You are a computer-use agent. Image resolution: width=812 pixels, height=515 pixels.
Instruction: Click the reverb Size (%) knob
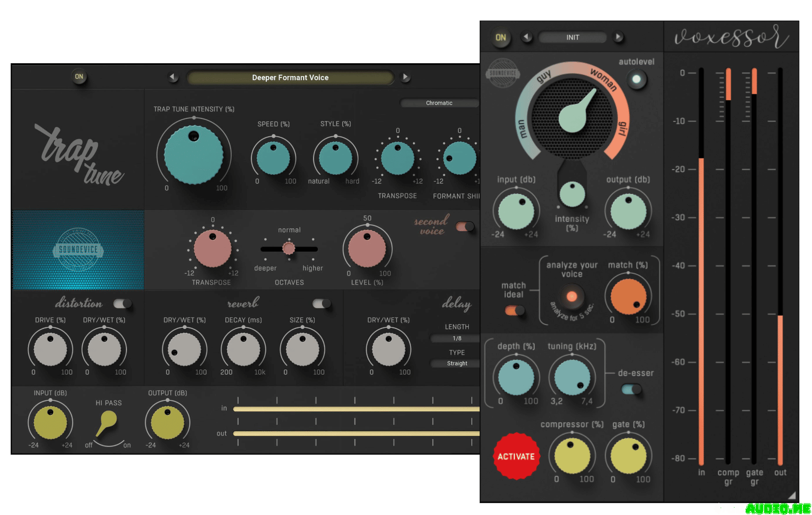coord(303,349)
